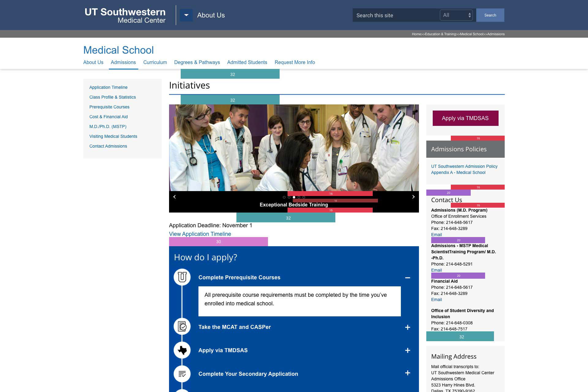Click the MCAT checklist document icon
This screenshot has height=392, width=588.
pyautogui.click(x=182, y=326)
